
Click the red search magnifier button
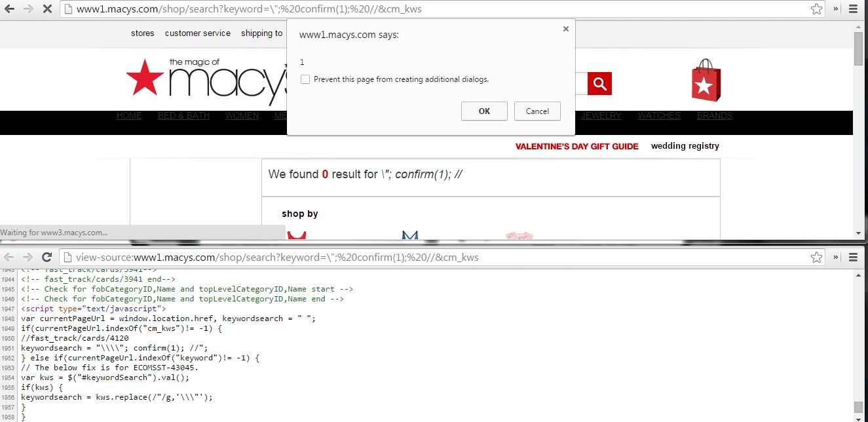pyautogui.click(x=599, y=83)
